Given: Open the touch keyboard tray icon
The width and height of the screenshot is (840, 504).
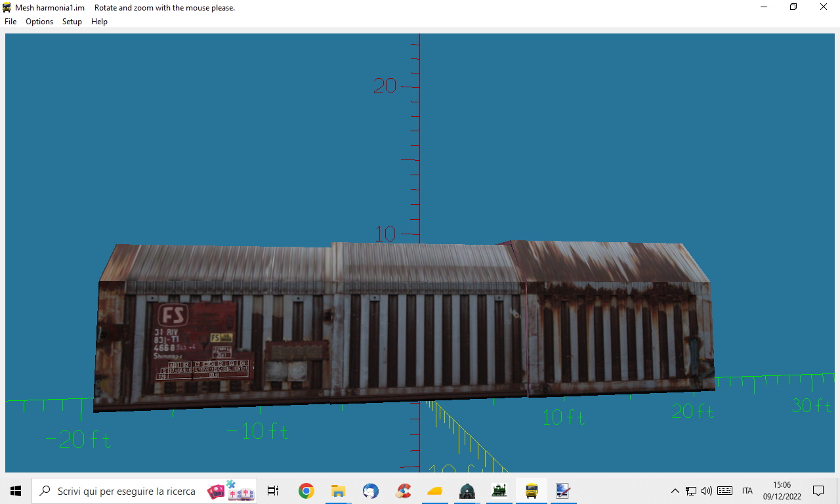Looking at the screenshot, I should 725,491.
